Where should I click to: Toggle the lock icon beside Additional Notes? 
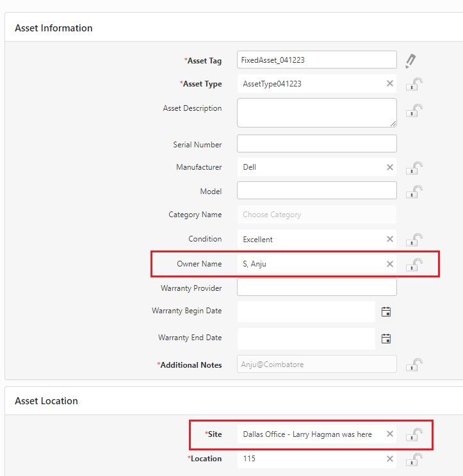[414, 365]
